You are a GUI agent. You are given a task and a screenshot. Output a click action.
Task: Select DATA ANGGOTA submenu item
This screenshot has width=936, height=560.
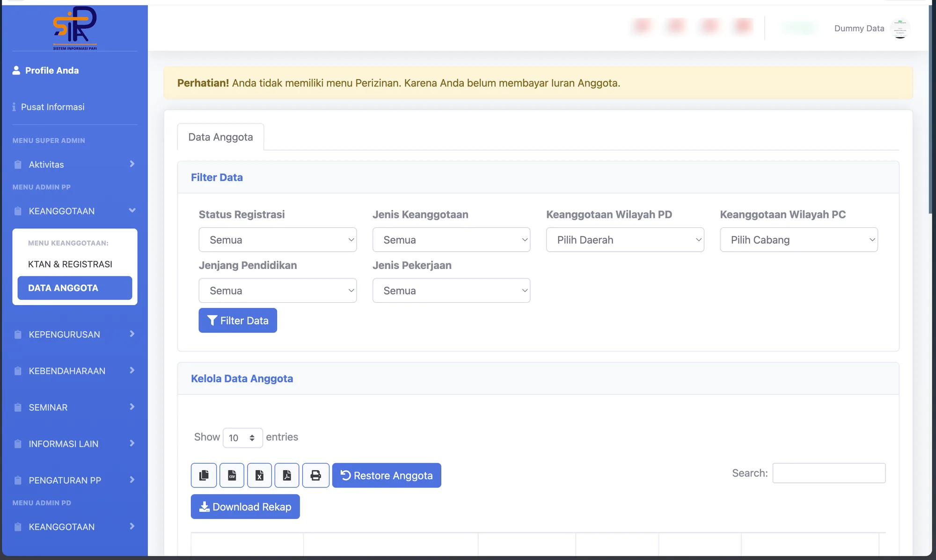[75, 288]
